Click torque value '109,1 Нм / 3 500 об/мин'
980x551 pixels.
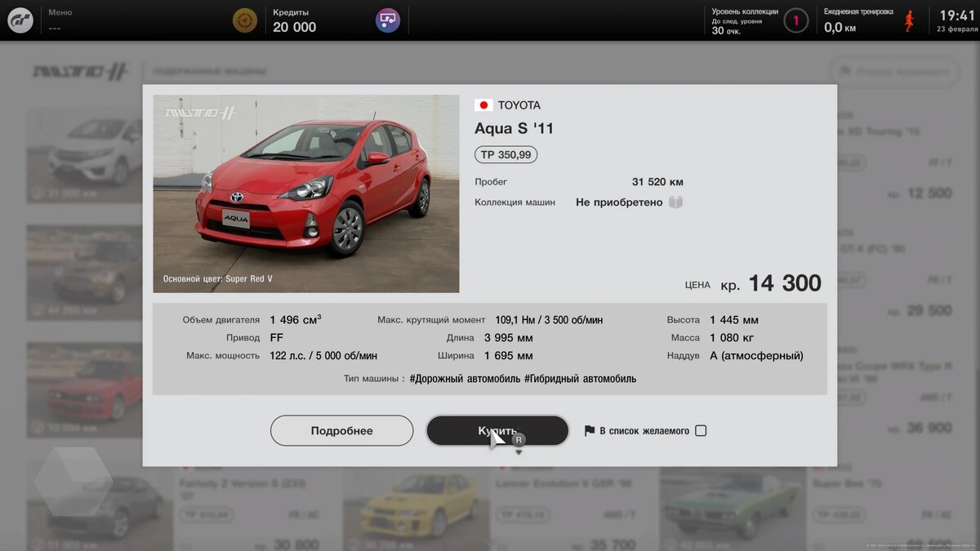click(549, 320)
